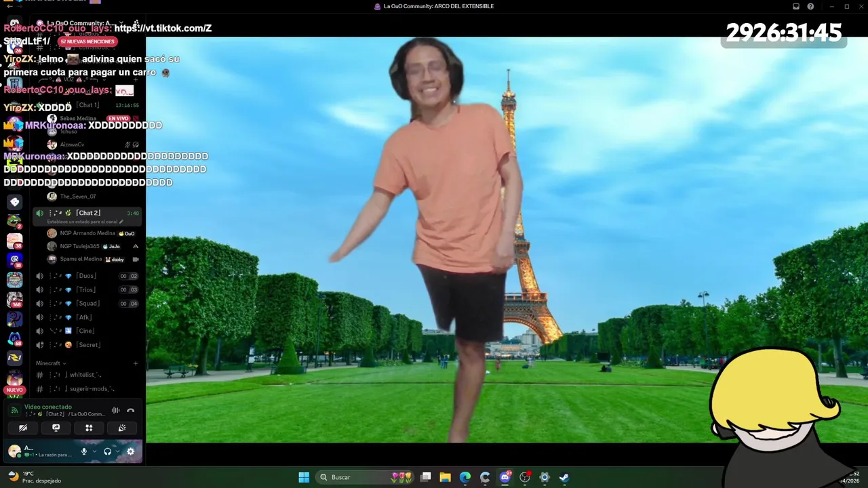Click the voice connection signal icon
This screenshot has width=868, height=488.
(x=14, y=410)
